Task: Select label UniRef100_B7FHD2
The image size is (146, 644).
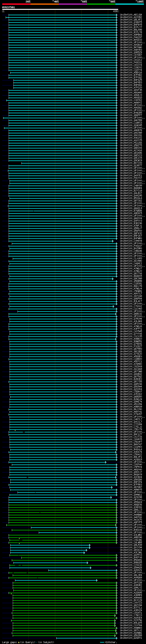Action: click(131, 75)
